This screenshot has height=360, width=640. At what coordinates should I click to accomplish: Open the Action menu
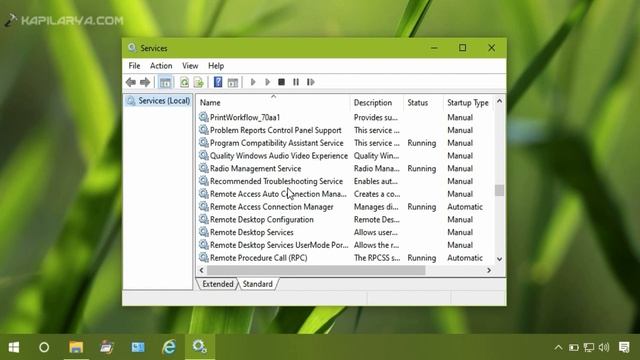click(161, 66)
